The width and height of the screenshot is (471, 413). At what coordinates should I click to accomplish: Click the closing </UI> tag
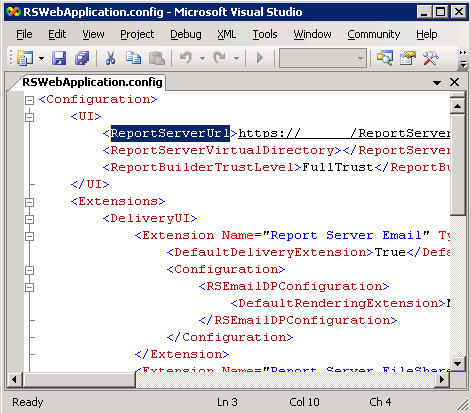coord(90,184)
